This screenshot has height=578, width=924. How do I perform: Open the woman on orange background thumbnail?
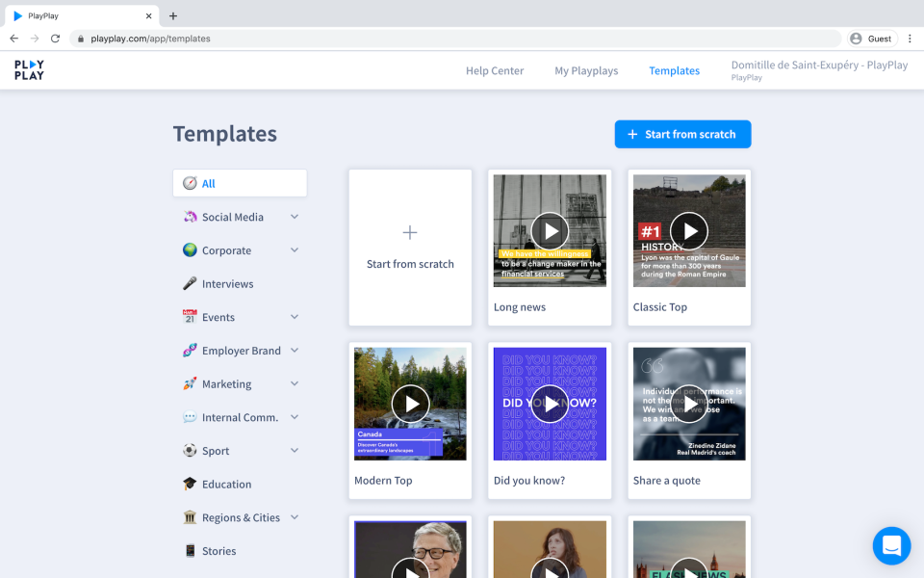pyautogui.click(x=550, y=550)
